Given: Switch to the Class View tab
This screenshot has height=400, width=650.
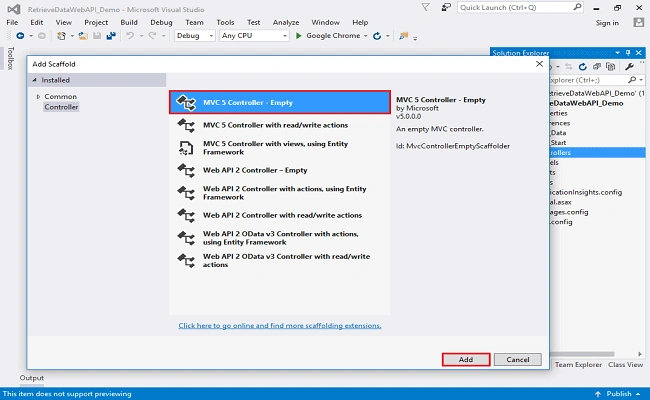Looking at the screenshot, I should tap(625, 364).
